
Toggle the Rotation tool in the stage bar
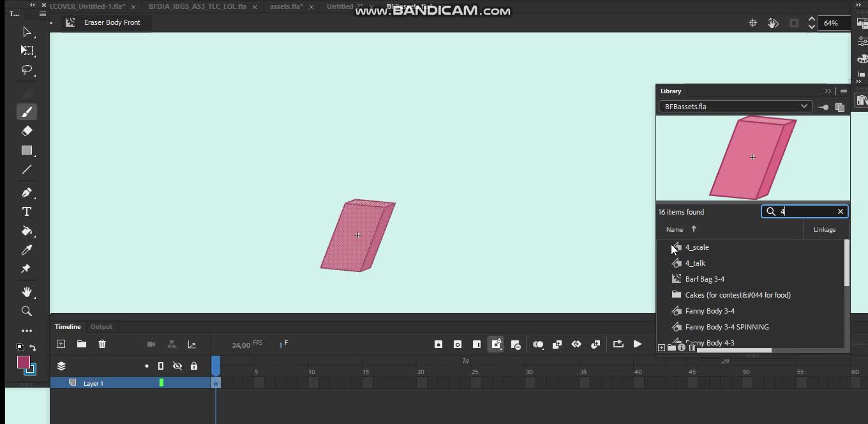pyautogui.click(x=773, y=23)
